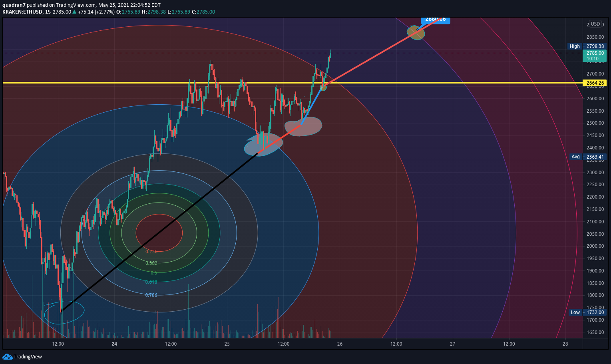Click the 2500.00 price axis label
This screenshot has height=364, width=611.
(x=595, y=123)
